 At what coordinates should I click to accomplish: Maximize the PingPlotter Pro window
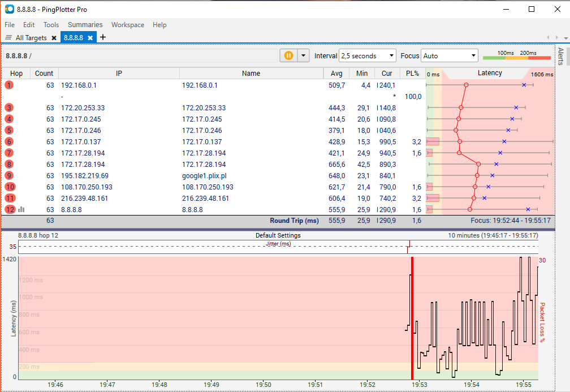point(532,9)
